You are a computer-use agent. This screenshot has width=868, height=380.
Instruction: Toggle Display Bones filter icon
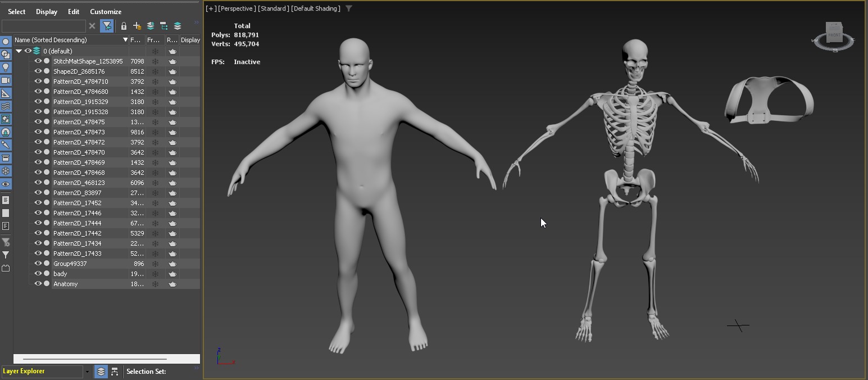(6, 145)
